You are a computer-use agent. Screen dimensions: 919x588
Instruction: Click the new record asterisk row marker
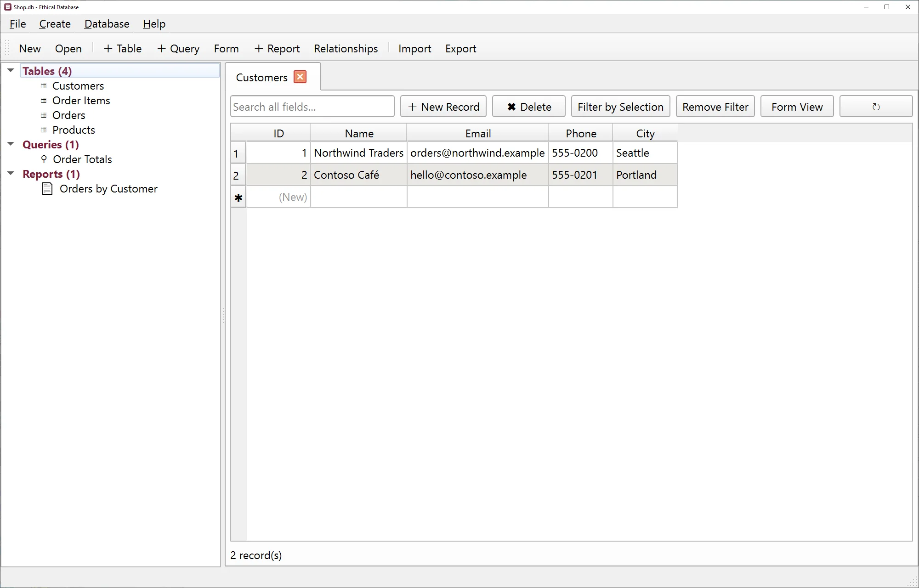(x=238, y=198)
